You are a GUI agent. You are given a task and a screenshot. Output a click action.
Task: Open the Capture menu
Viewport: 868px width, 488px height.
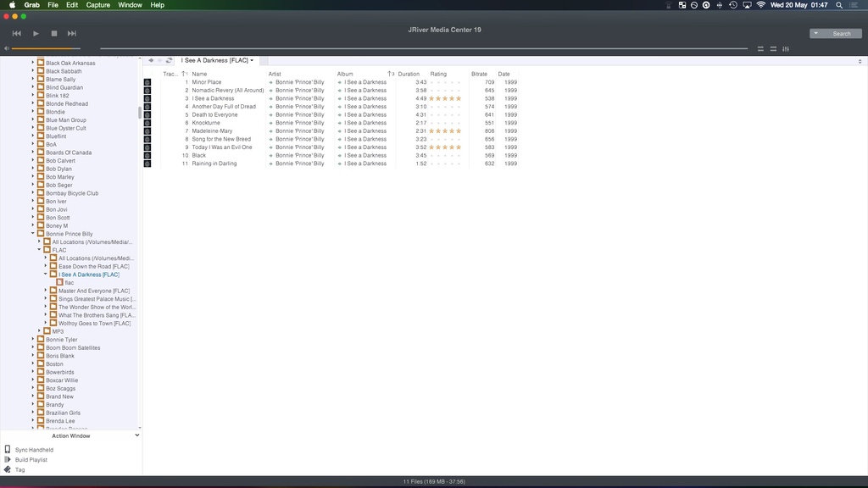(98, 5)
